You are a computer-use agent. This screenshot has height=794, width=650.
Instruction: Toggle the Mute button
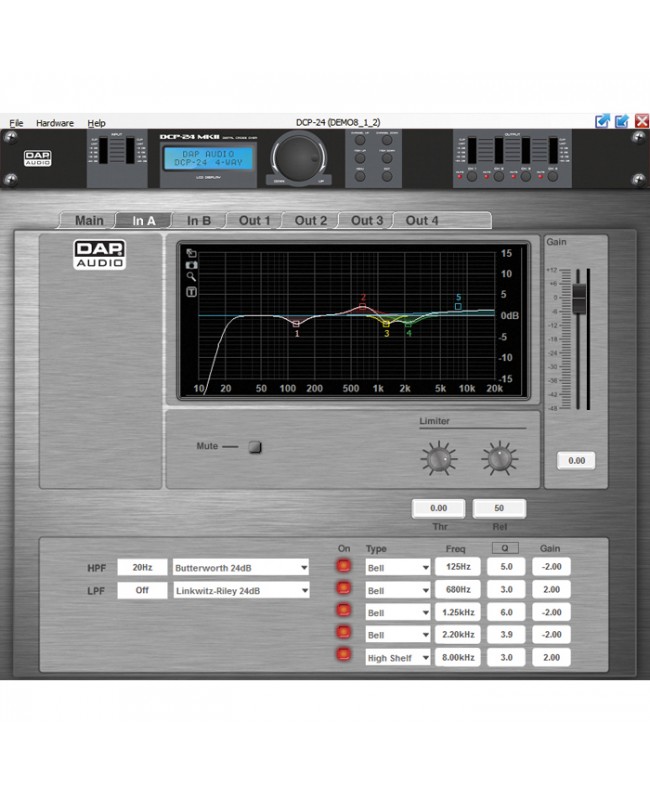255,447
